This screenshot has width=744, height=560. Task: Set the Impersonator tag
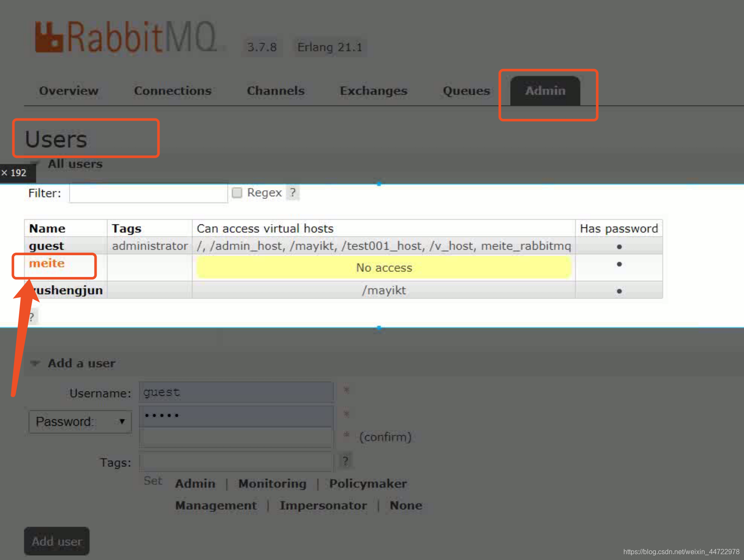coord(323,505)
